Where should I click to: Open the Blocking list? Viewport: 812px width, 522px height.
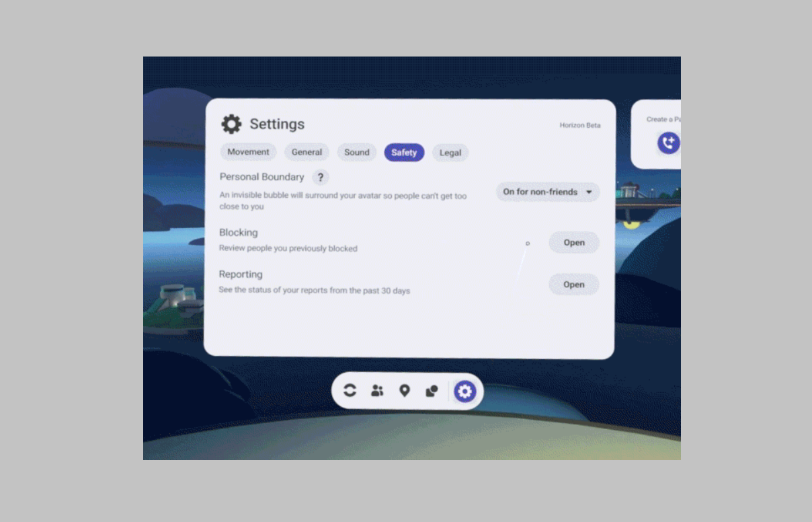(574, 243)
